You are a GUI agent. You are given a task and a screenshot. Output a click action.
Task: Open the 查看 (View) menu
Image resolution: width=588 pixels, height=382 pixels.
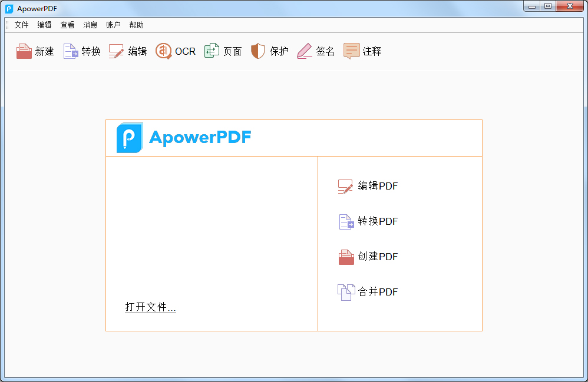[67, 25]
